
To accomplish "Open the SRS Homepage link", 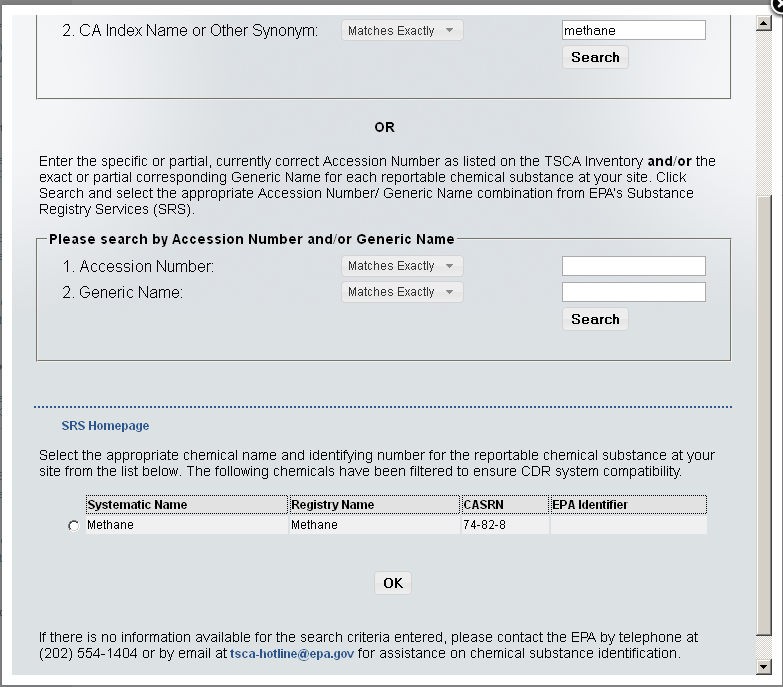I will point(105,426).
